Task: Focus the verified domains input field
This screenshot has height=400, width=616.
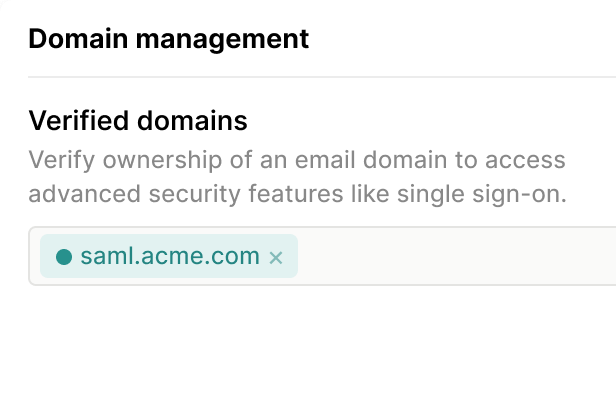Action: pyautogui.click(x=450, y=257)
